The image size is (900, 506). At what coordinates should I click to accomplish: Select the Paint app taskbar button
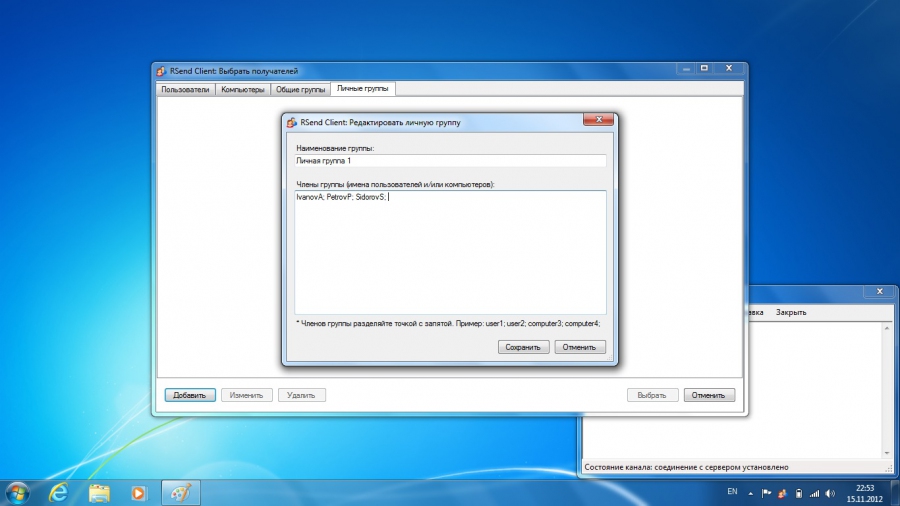click(181, 493)
